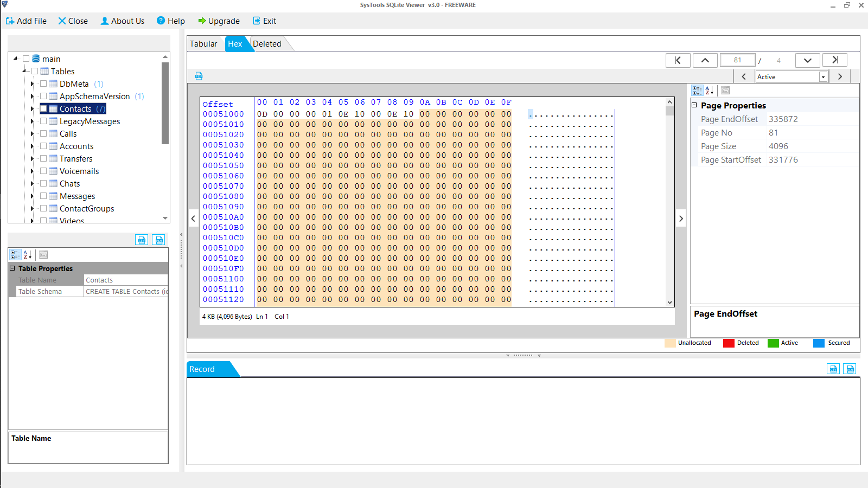The width and height of the screenshot is (868, 488).
Task: Click right expand arrow of hex viewer
Action: [681, 219]
